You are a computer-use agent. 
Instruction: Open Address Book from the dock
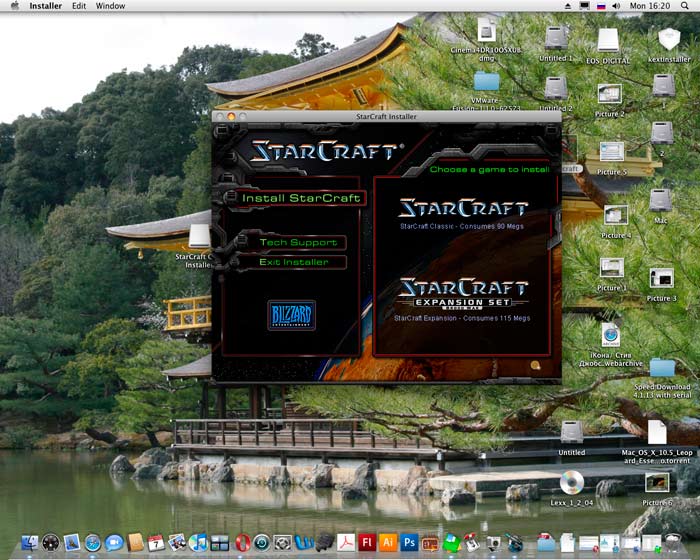(135, 543)
